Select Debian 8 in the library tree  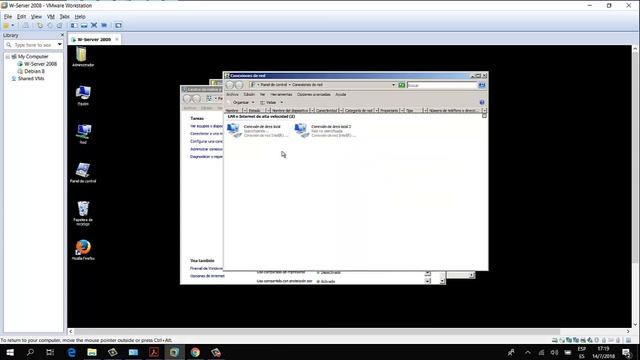point(31,71)
